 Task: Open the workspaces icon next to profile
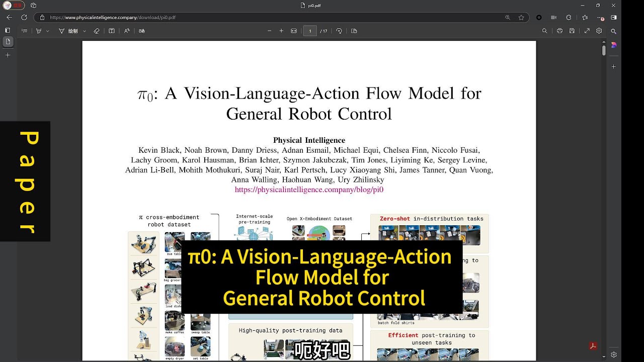33,5
